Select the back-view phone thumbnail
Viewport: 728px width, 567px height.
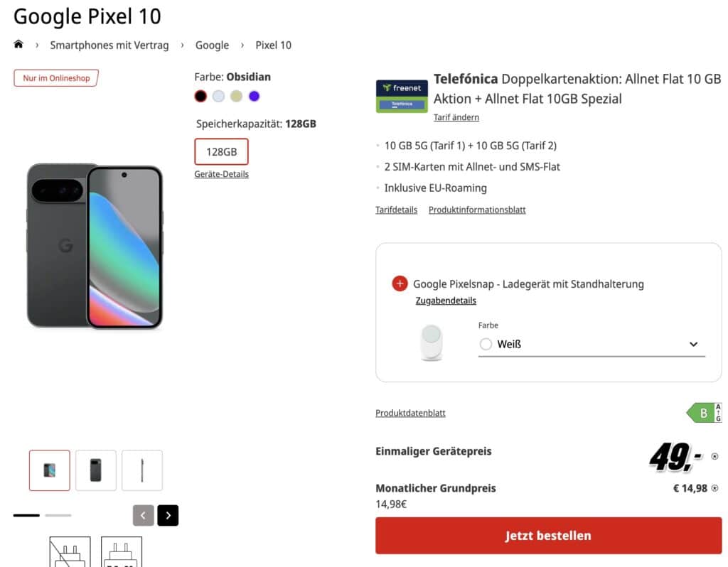[x=96, y=470]
